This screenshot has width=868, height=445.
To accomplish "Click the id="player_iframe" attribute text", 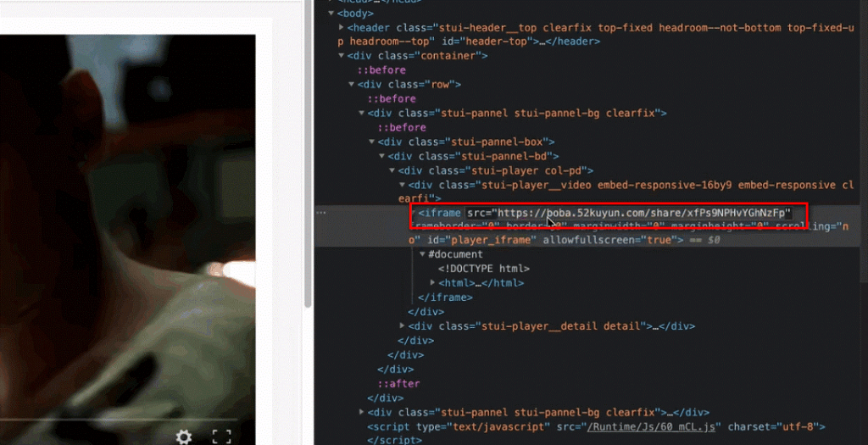I will click(x=481, y=240).
